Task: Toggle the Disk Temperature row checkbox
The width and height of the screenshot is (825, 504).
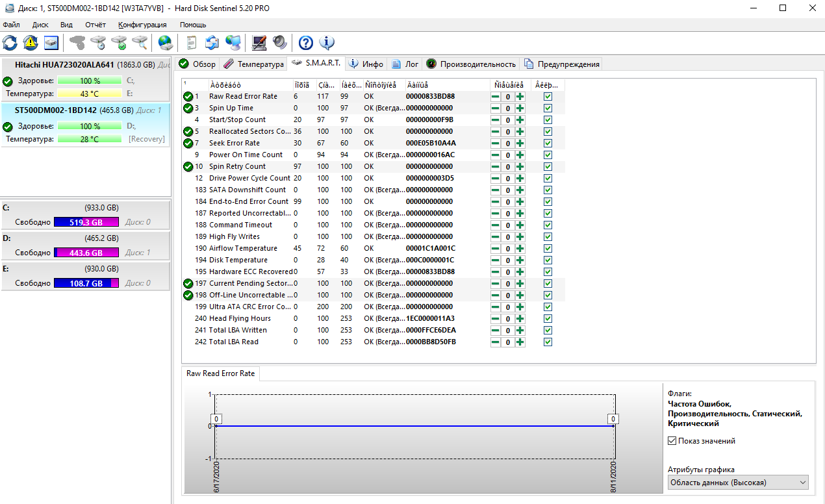Action: coord(548,260)
